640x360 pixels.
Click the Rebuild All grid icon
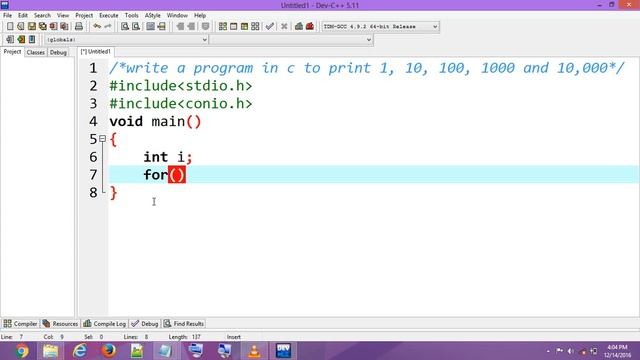(255, 27)
